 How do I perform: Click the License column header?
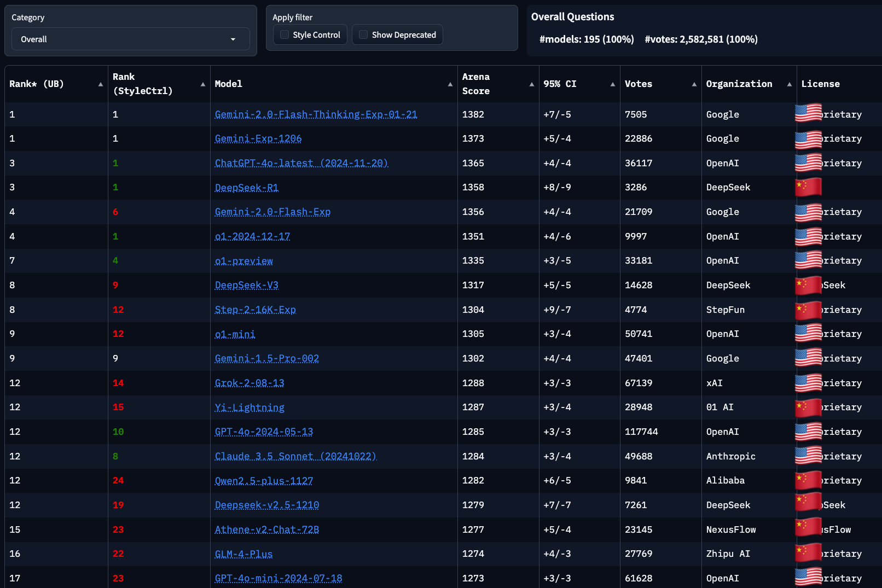pos(820,84)
